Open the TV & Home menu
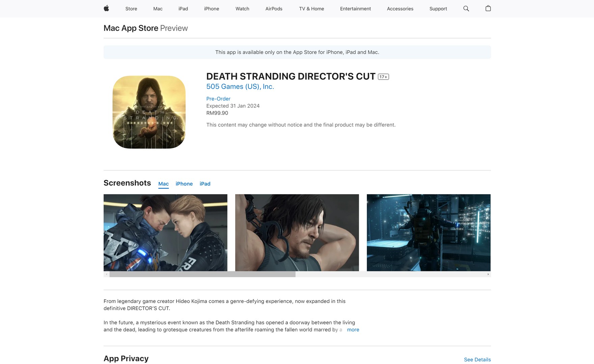Screen dimensions: 594x364 pyautogui.click(x=312, y=9)
